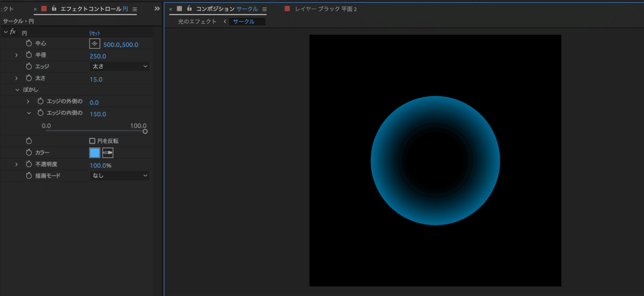This screenshot has height=296, width=644.
Task: Expand the 半径 property
Action: pos(17,55)
